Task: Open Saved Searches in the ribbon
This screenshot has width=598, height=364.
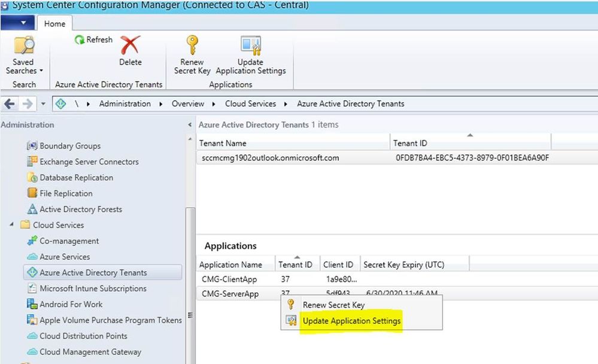Action: 24,55
